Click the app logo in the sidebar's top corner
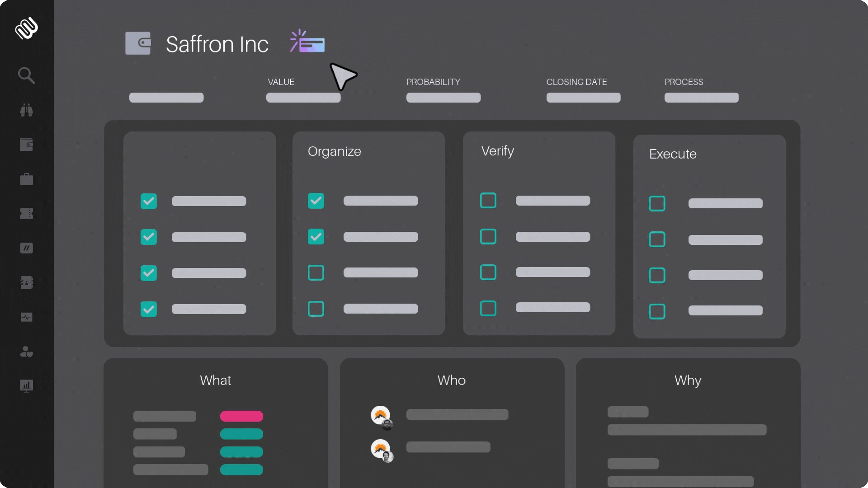This screenshot has width=868, height=488. pos(26,28)
